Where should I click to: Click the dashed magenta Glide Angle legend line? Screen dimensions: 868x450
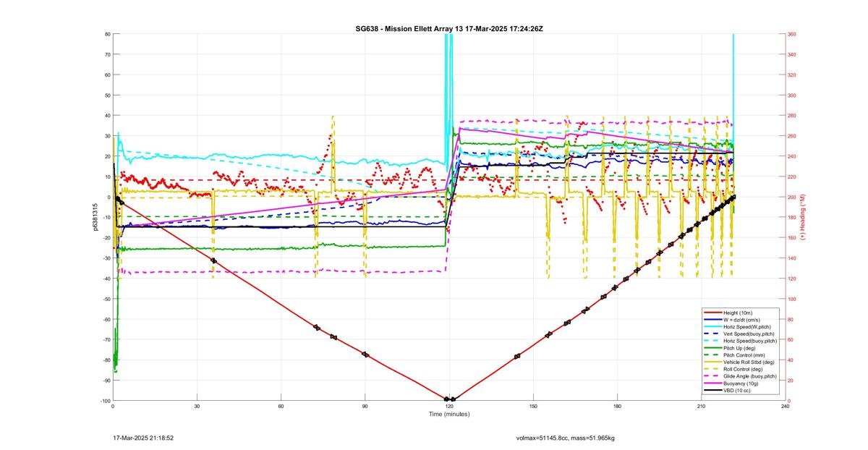tap(712, 376)
